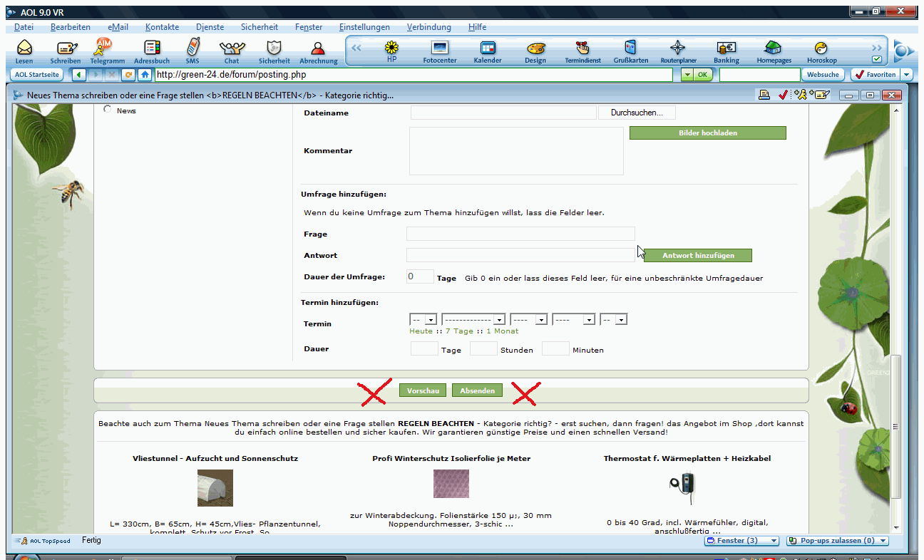Open the Einstellungen menu
Viewport: 924px width, 560px height.
pos(364,27)
